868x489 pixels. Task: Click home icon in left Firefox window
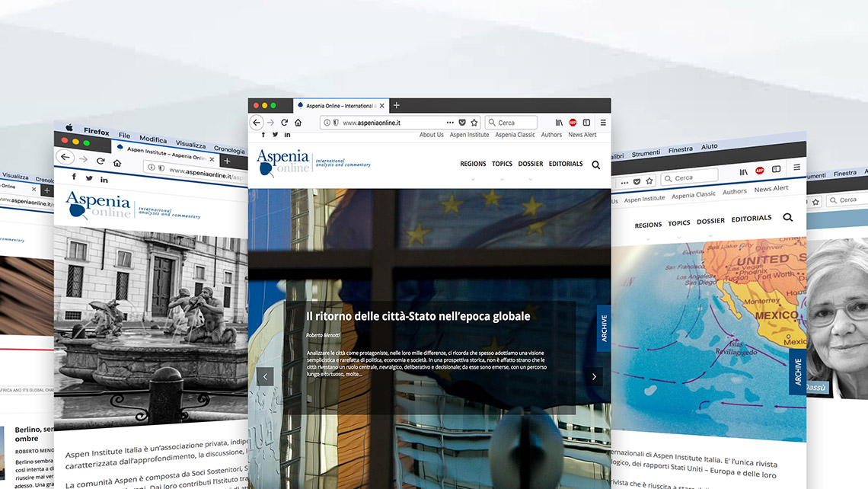(x=116, y=163)
